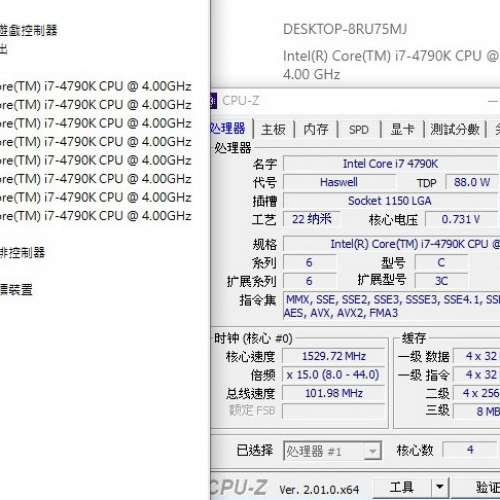The height and width of the screenshot is (500, 500).
Task: Click the 一级 数据 cache value
Action: click(x=477, y=356)
